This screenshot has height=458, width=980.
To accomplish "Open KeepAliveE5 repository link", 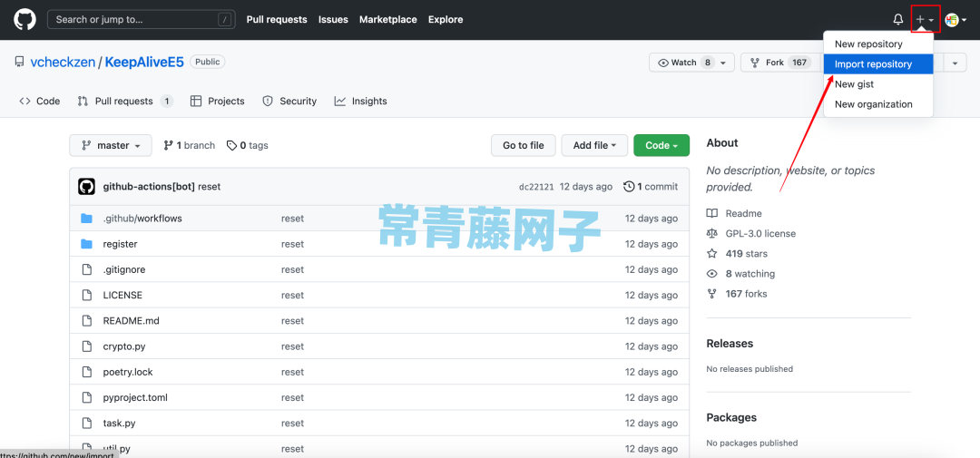I will tap(144, 62).
